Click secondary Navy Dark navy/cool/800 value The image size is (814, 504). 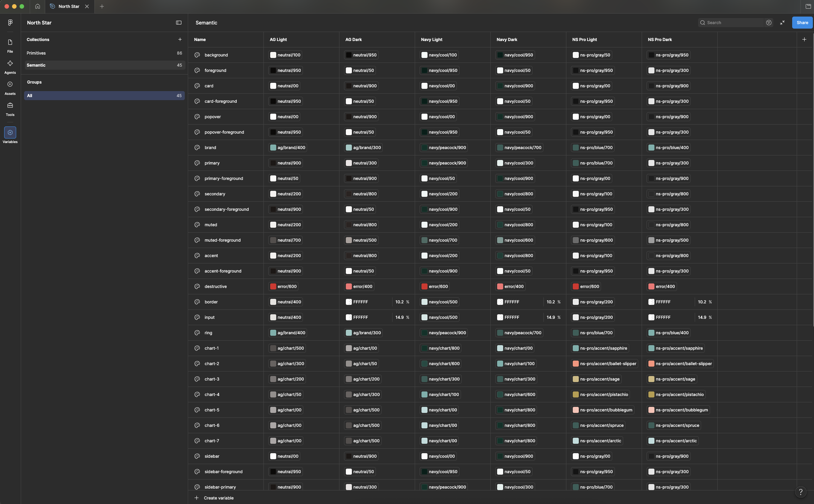click(x=515, y=194)
